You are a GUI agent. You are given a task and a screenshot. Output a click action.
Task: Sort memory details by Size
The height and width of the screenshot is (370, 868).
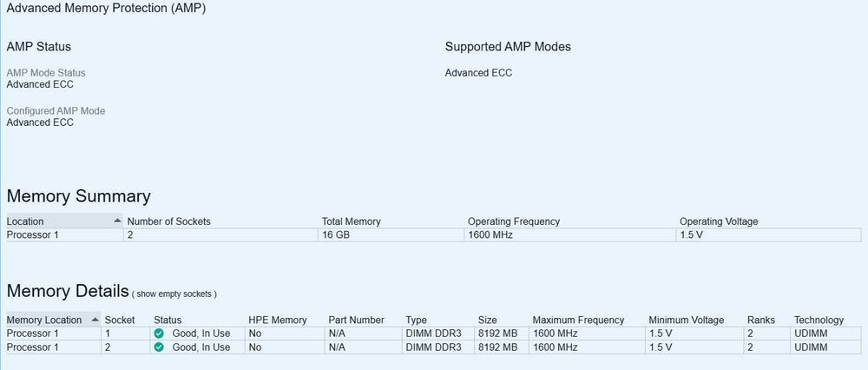(487, 320)
